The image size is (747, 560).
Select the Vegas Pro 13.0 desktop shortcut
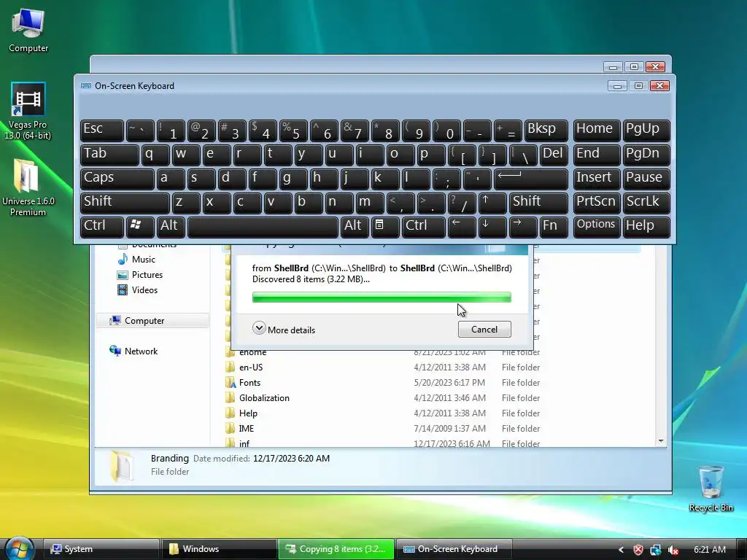(x=28, y=111)
